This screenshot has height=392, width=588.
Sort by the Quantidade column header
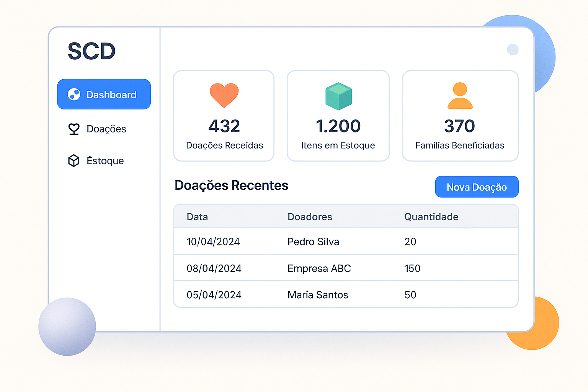pyautogui.click(x=431, y=217)
